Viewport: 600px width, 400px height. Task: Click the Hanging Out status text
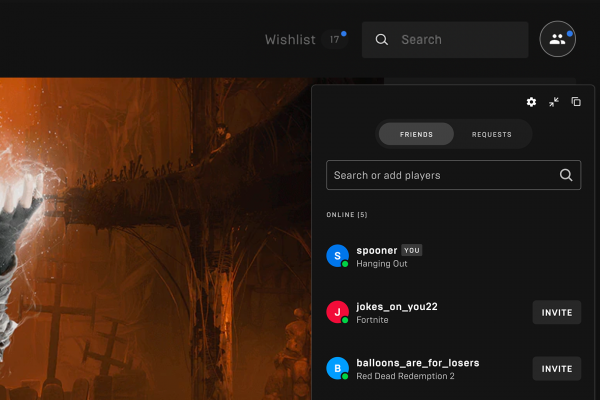coord(382,264)
